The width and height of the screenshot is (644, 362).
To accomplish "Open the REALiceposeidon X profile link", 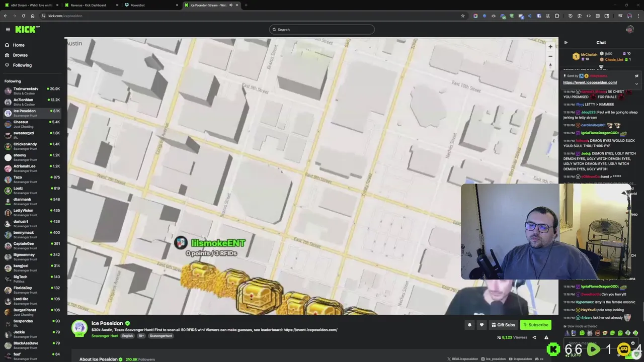I will pyautogui.click(x=463, y=359).
